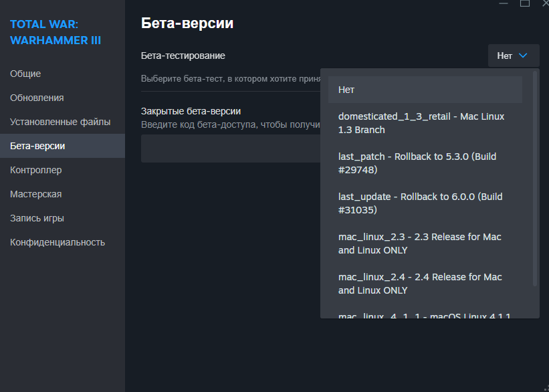Select the mac_linux_2.3 release branch
This screenshot has width=549, height=392.
click(x=425, y=243)
